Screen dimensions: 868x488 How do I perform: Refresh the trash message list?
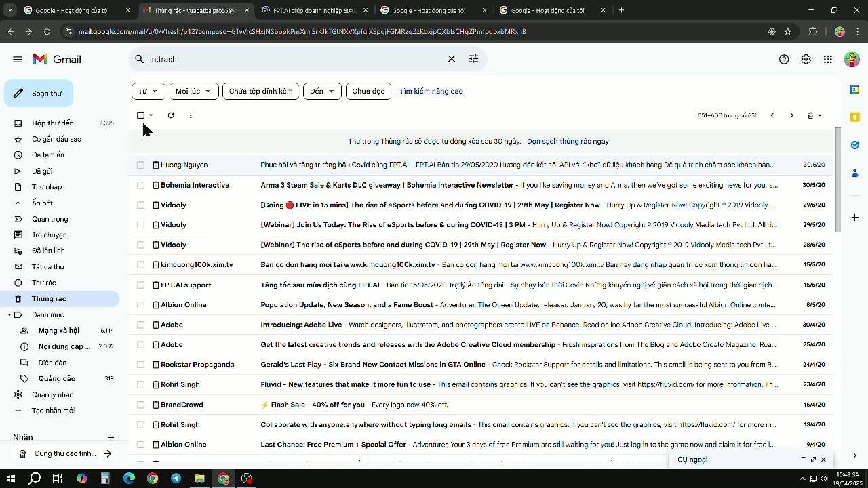coord(171,115)
